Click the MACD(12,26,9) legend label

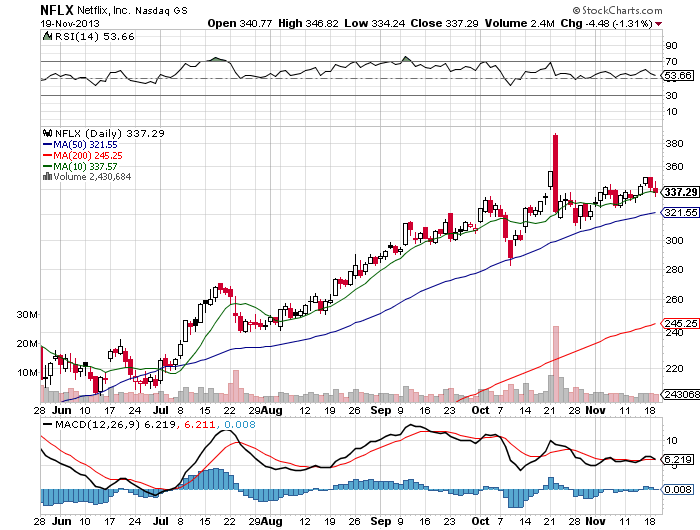point(97,424)
